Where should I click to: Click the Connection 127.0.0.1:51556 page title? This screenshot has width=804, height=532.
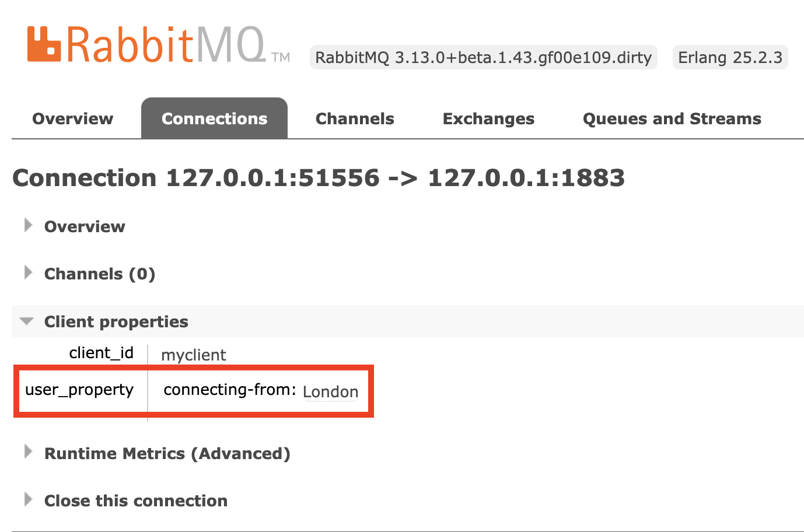319,178
